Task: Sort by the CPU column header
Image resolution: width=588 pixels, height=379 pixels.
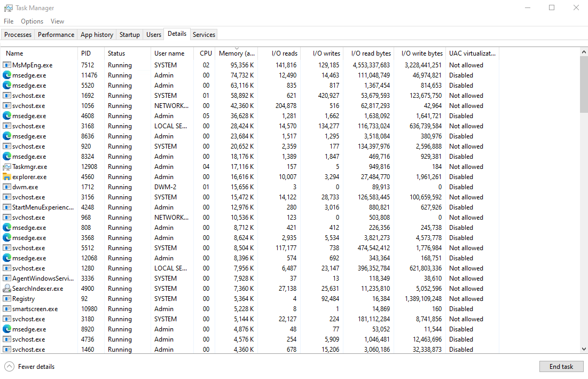Action: (x=205, y=53)
